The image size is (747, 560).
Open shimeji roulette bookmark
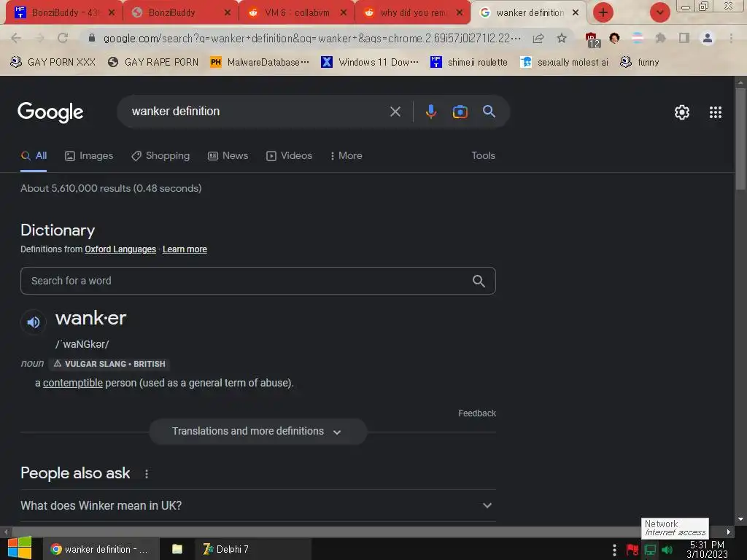(x=469, y=63)
